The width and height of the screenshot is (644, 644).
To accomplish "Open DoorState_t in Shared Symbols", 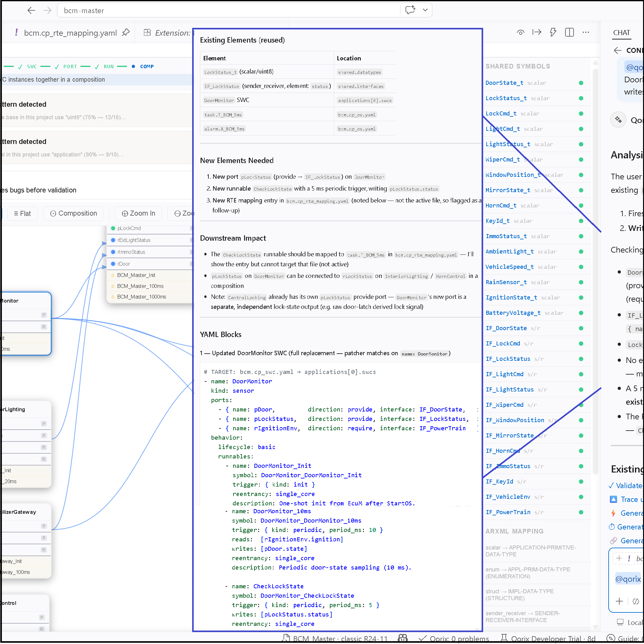I will coord(504,83).
